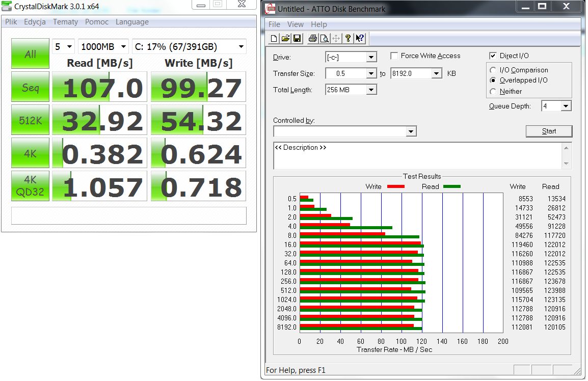Maximize the ATTO Disk Benchmark window
588x381 pixels.
542,7
